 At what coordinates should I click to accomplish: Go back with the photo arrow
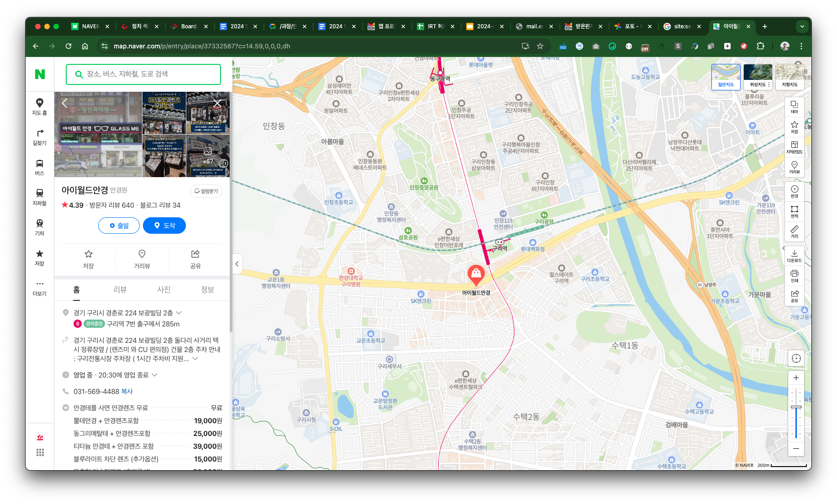(64, 104)
